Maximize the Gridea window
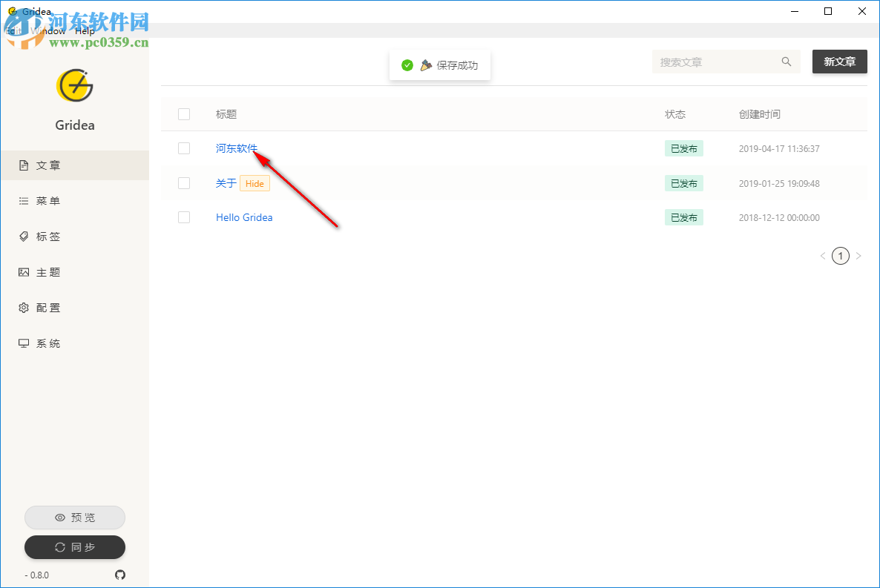Viewport: 880px width, 588px height. 828,11
